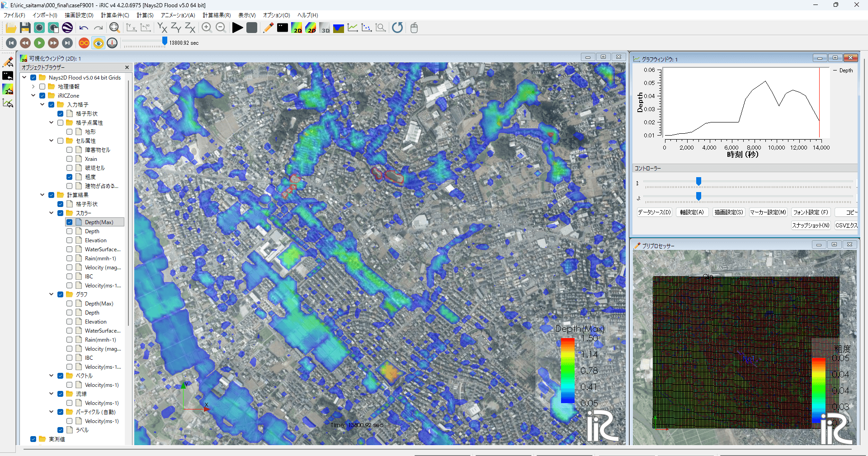Click the データソース(D) button

[x=654, y=212]
